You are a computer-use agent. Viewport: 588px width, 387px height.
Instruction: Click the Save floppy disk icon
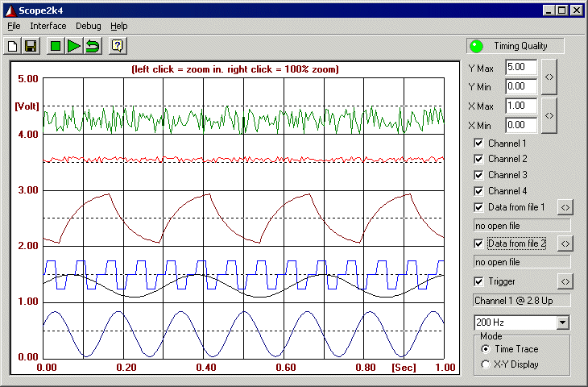31,46
